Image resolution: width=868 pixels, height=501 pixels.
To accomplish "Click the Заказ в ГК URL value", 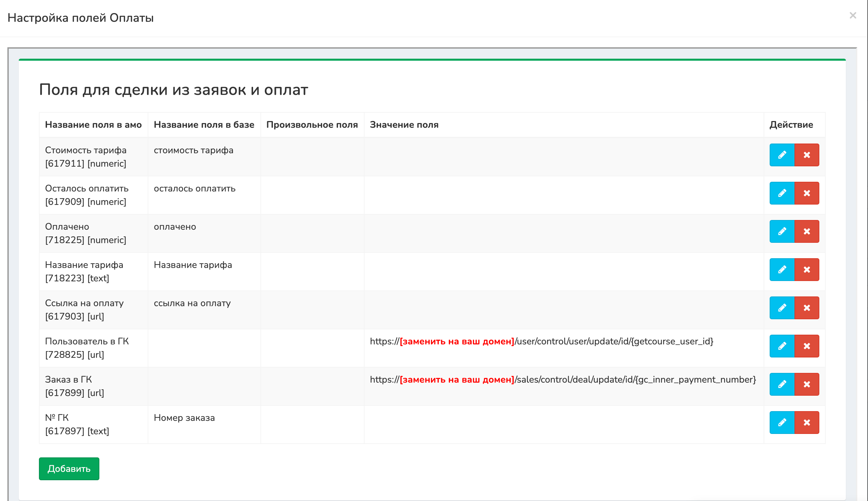I will click(x=563, y=380).
